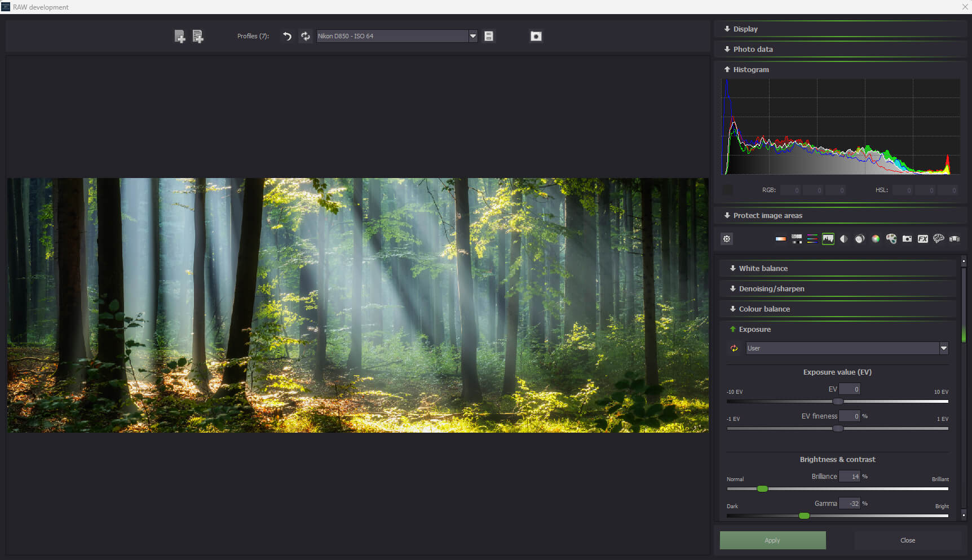Select the RGB colour wheel category icon
The height and width of the screenshot is (560, 972).
click(875, 239)
